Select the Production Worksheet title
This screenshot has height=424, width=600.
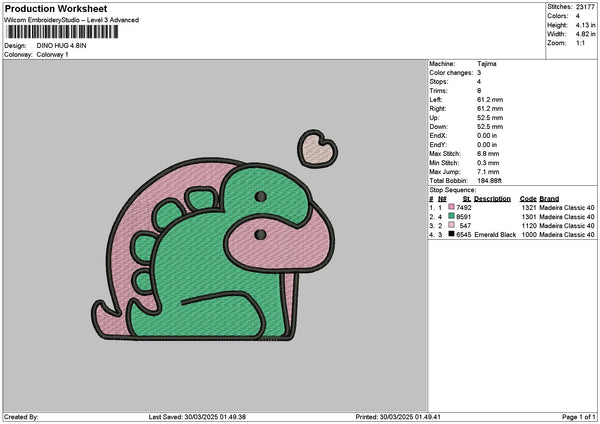pos(55,8)
